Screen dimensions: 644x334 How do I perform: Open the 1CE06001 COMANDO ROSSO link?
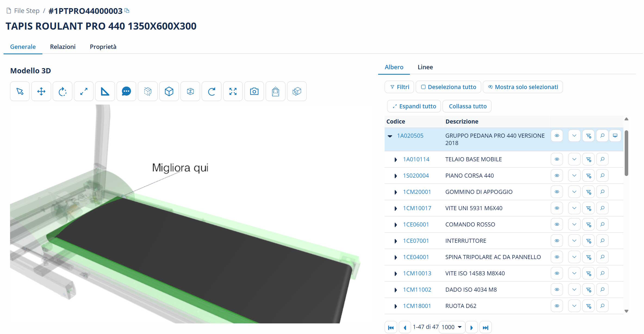[x=416, y=224]
